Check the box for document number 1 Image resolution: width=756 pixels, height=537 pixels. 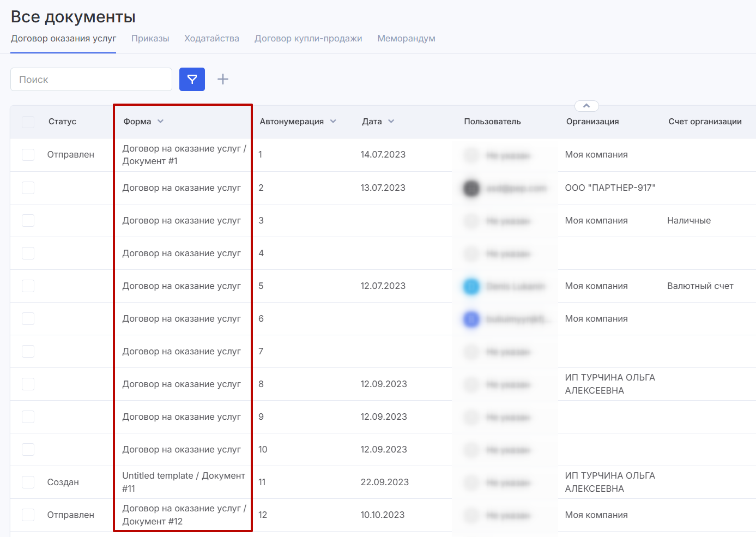click(28, 155)
